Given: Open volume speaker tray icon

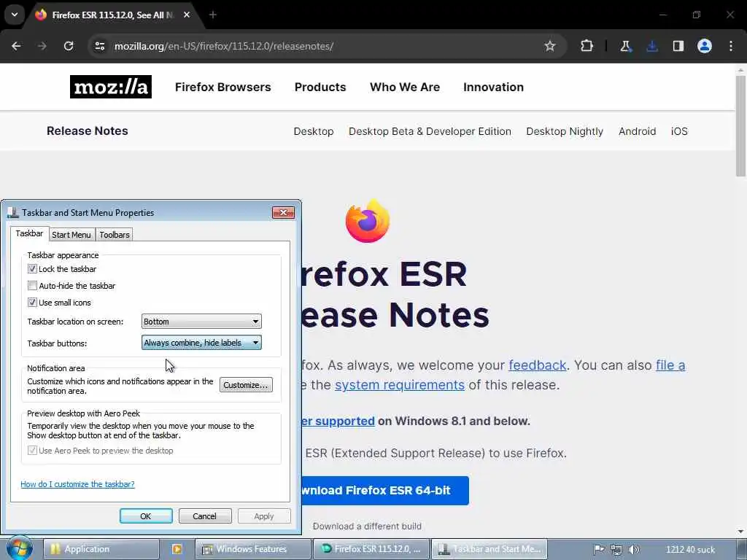Looking at the screenshot, I should pyautogui.click(x=634, y=550).
